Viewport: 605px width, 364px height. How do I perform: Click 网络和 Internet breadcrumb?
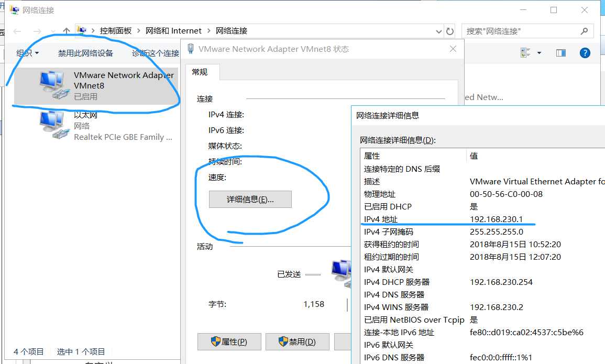coord(173,31)
